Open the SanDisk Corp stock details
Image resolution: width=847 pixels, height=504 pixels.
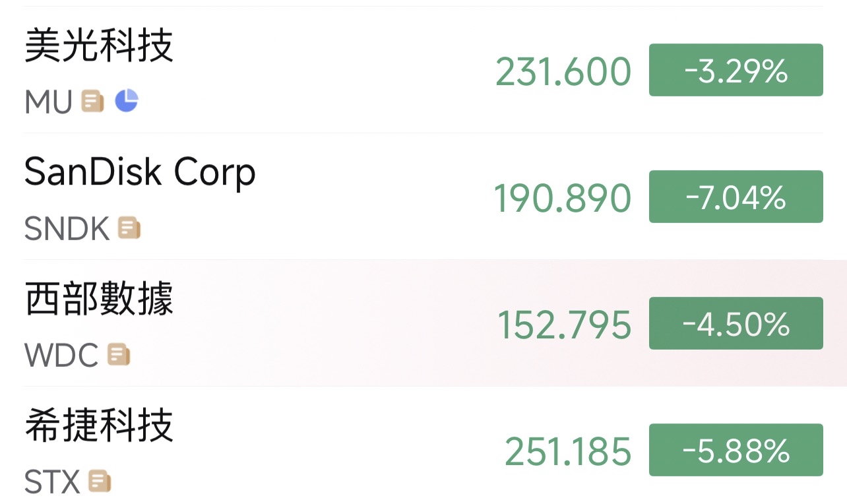pyautogui.click(x=423, y=197)
